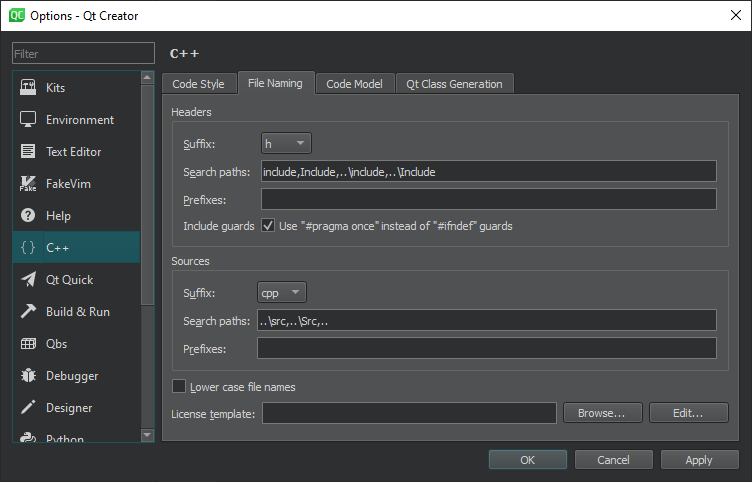Click the License template field

[x=410, y=413]
